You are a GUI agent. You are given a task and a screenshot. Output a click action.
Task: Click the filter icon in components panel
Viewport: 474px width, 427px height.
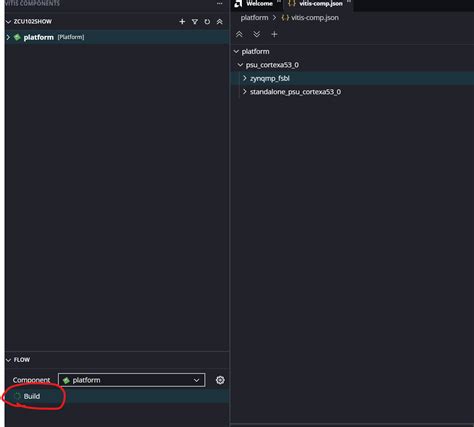195,22
